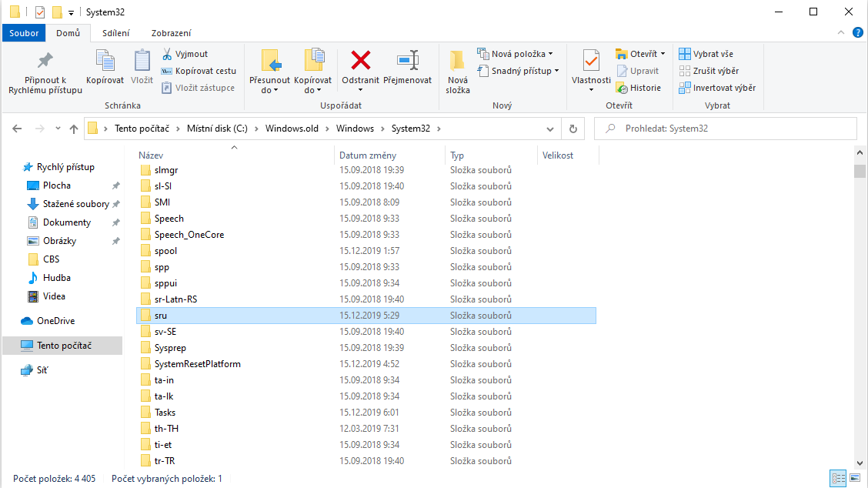This screenshot has width=868, height=488.
Task: Open Snadný přístup dropdown
Action: click(x=518, y=71)
